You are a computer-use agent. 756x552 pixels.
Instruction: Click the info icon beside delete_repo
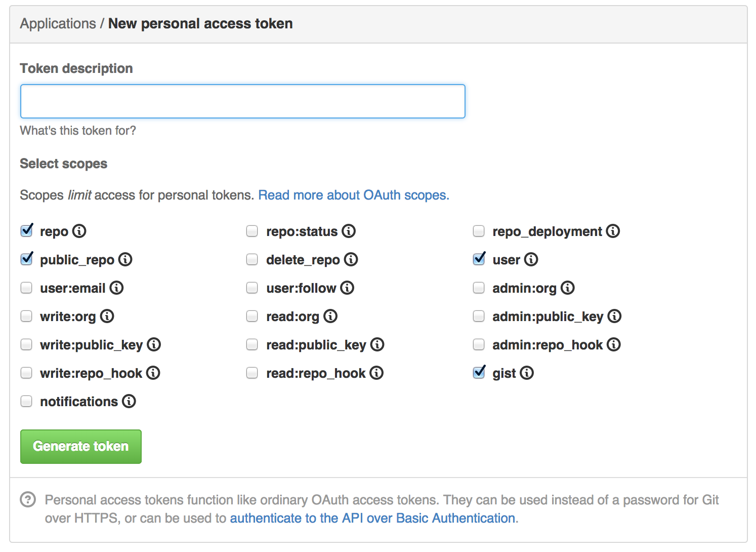(x=351, y=259)
